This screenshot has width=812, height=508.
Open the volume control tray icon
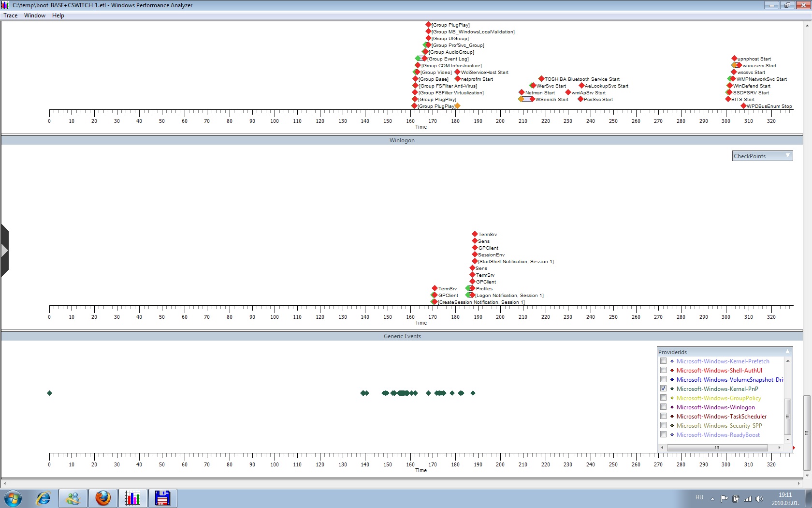click(759, 499)
